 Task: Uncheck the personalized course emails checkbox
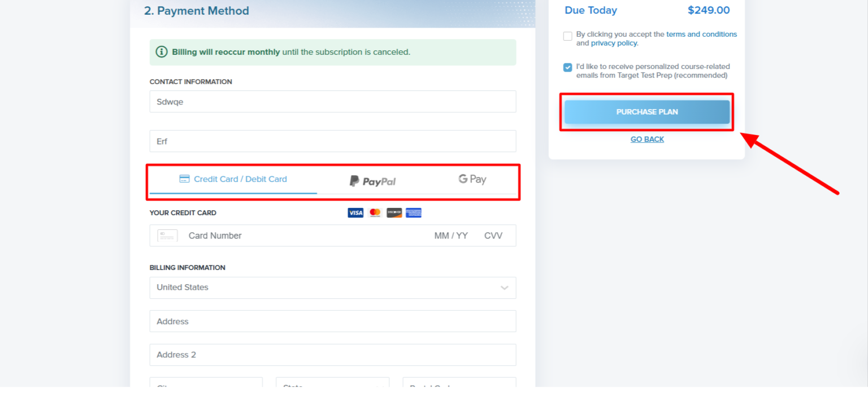567,68
